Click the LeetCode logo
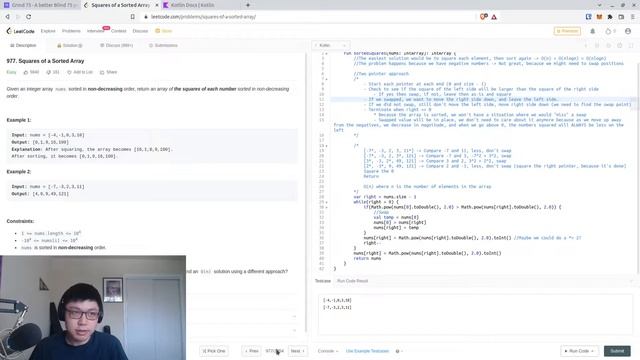 (20, 31)
